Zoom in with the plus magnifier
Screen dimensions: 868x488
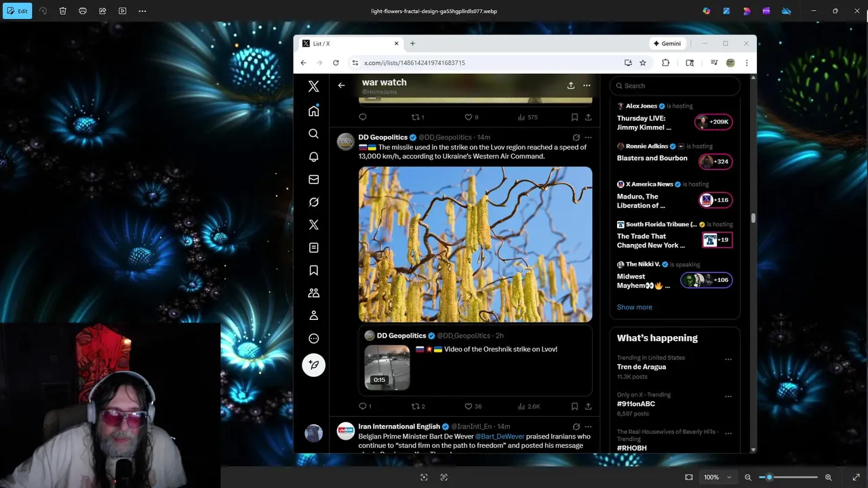(829, 477)
